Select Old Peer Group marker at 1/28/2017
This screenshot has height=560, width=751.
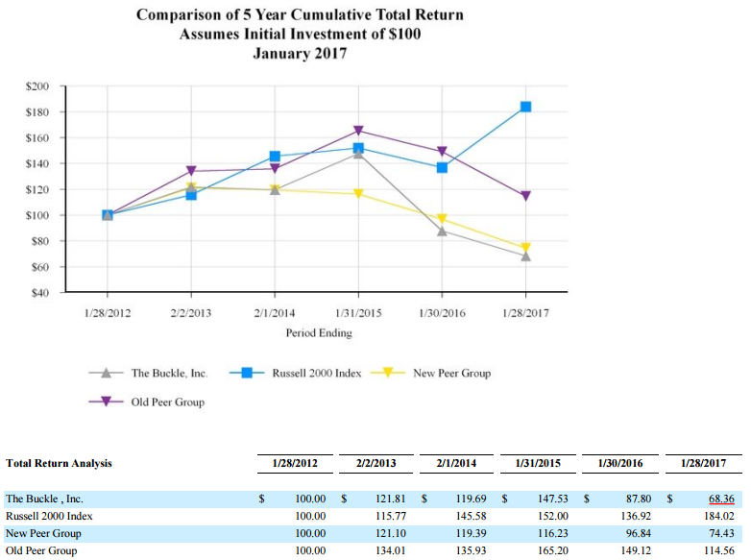525,196
